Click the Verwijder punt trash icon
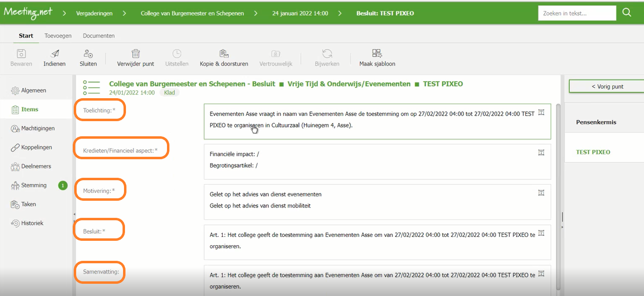 tap(136, 54)
